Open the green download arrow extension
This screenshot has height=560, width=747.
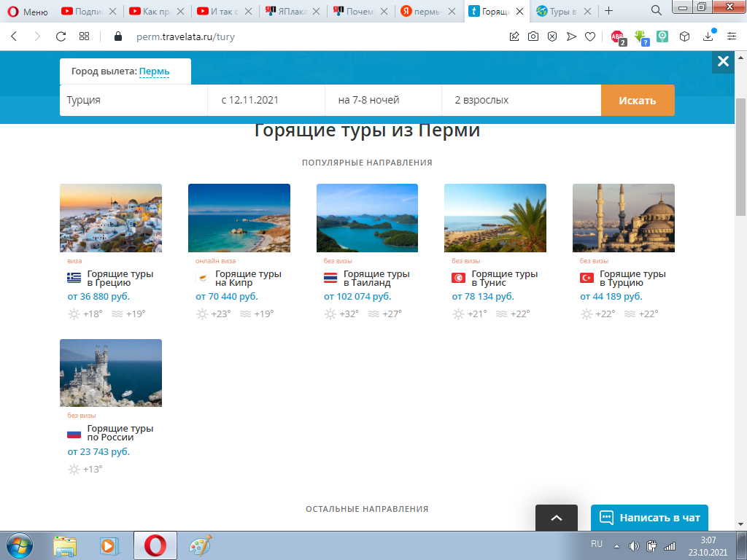point(640,37)
